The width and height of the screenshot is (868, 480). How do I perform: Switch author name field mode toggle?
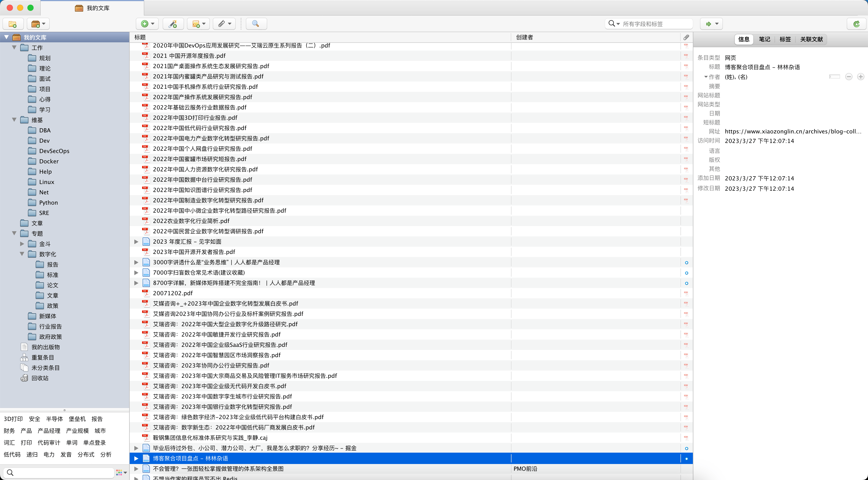pyautogui.click(x=835, y=77)
